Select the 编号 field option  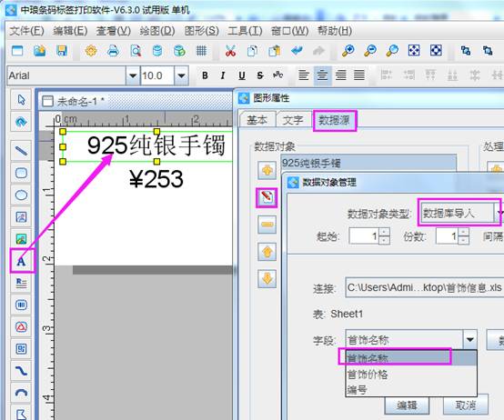[x=411, y=389]
